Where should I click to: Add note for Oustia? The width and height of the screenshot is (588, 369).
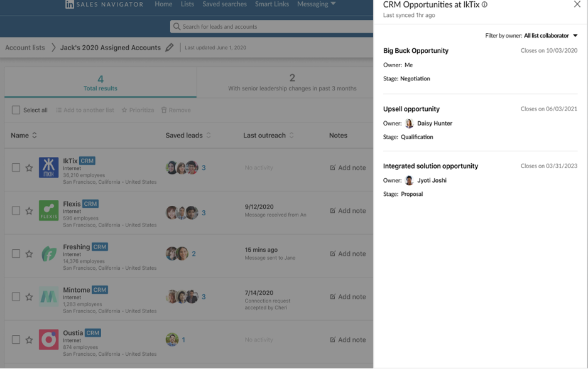point(348,340)
